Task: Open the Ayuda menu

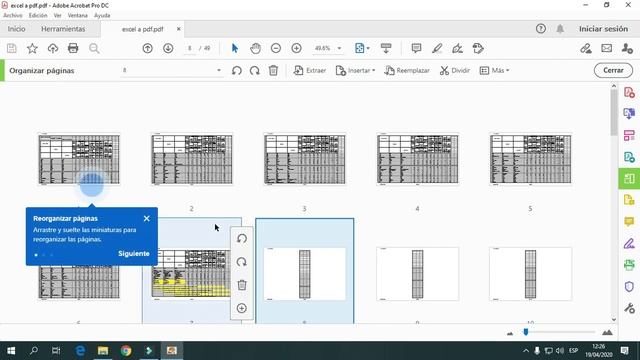Action: [102, 15]
